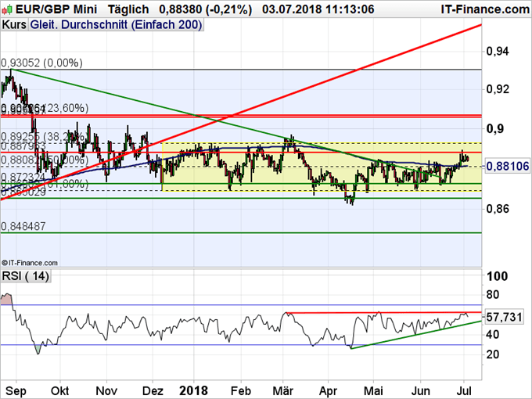Image resolution: width=532 pixels, height=399 pixels.
Task: Click the Jul label on the time axis
Action: coord(464,390)
